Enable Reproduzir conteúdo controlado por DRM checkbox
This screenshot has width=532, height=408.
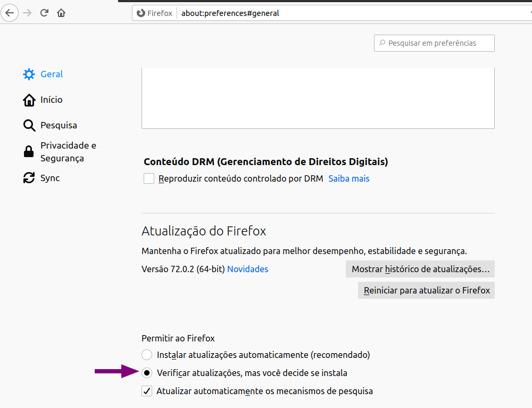tap(149, 178)
